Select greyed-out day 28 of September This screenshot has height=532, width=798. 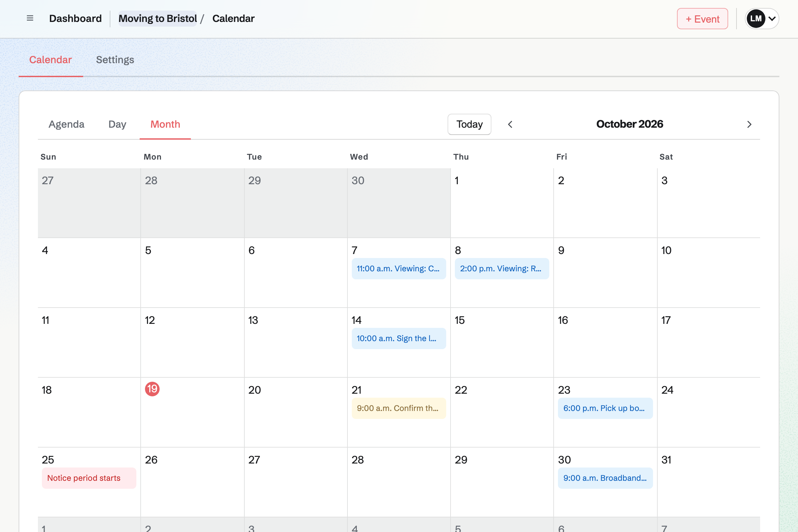pyautogui.click(x=151, y=181)
